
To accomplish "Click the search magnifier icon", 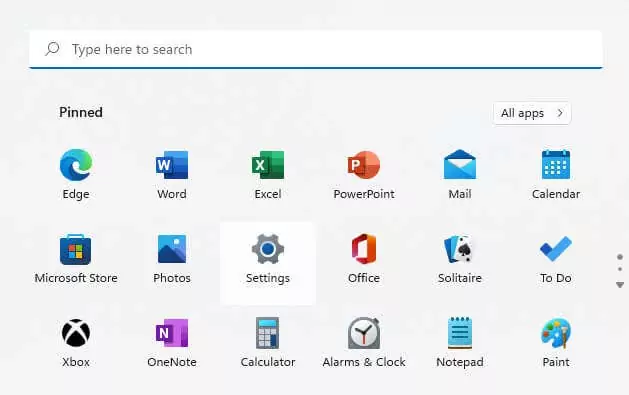I will click(x=52, y=49).
